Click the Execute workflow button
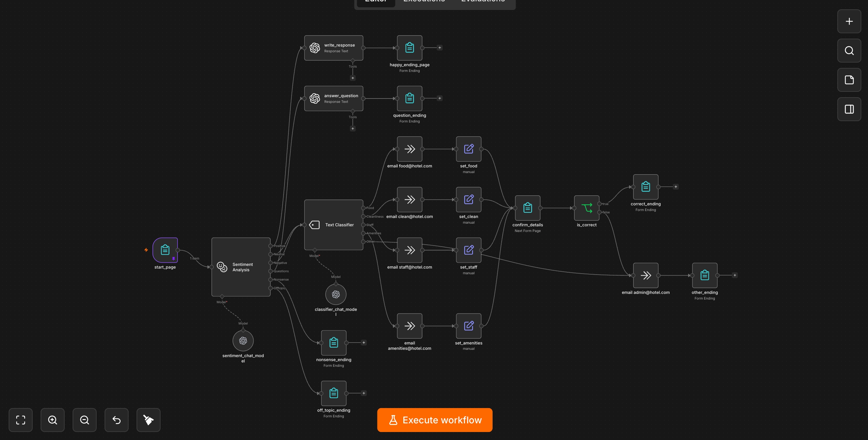This screenshot has height=440, width=868. (435, 420)
